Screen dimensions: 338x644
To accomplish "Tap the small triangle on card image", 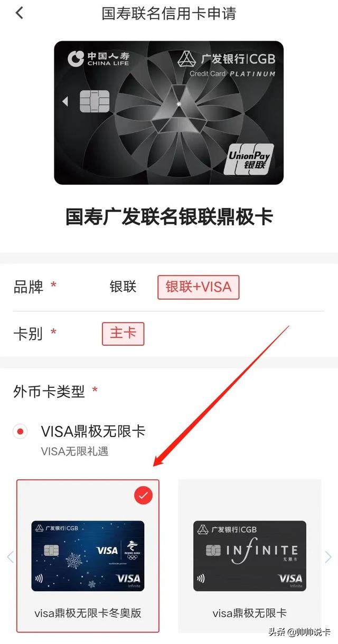I will pyautogui.click(x=65, y=101).
